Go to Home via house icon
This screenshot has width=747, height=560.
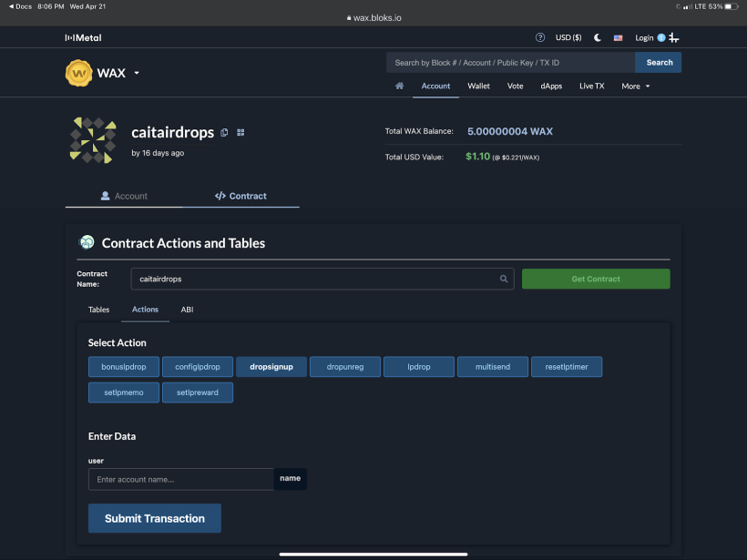399,86
